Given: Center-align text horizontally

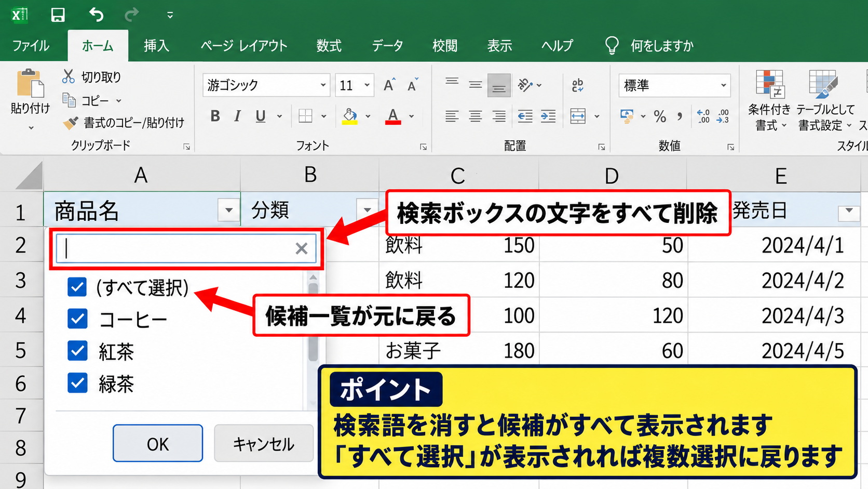Looking at the screenshot, I should click(x=475, y=116).
